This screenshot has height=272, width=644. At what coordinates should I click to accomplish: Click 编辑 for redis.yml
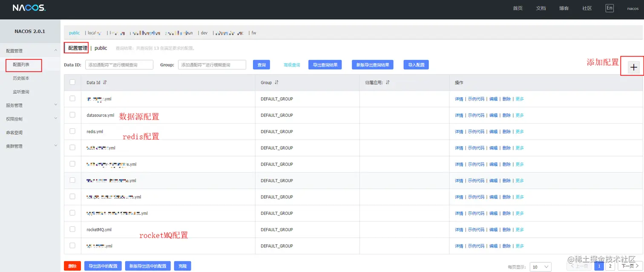[x=493, y=131]
